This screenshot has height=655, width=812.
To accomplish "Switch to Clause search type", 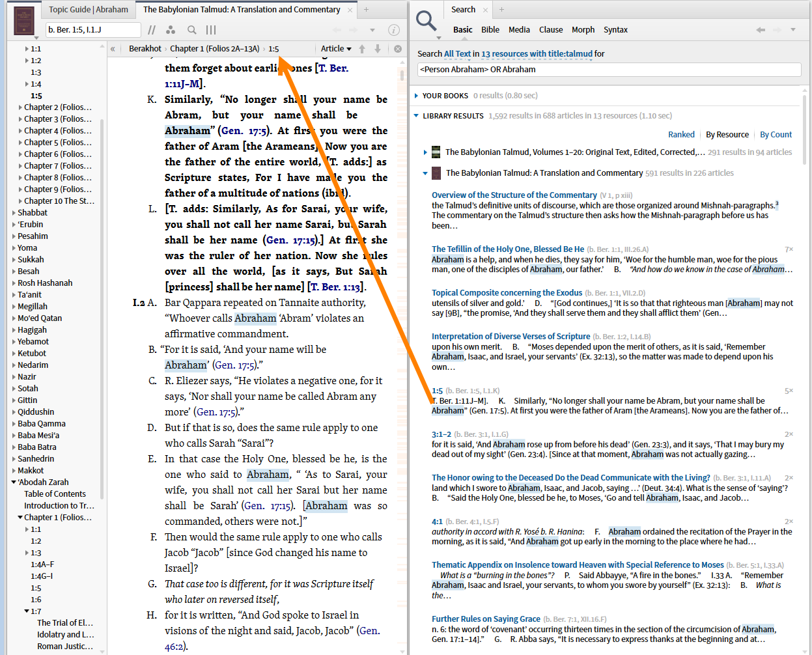I will point(551,30).
